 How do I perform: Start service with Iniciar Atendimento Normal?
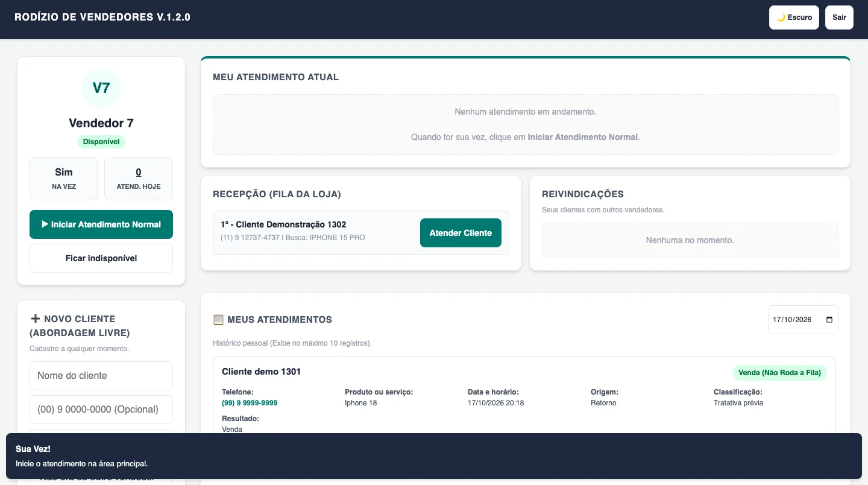click(101, 224)
